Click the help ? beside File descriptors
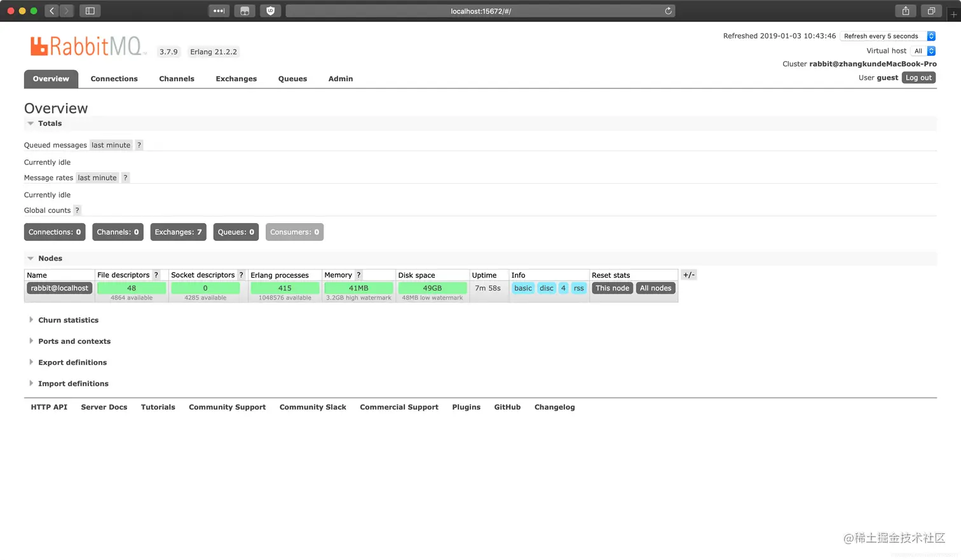The width and height of the screenshot is (961, 560). coord(156,275)
